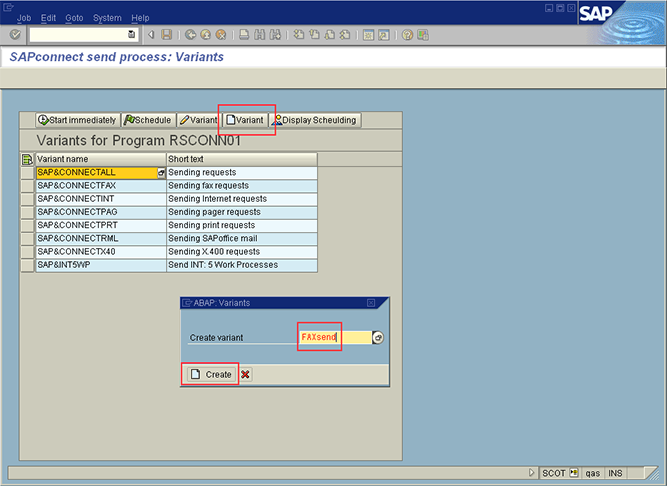Image resolution: width=667 pixels, height=486 pixels.
Task: Click the Create variant input field
Action: click(x=335, y=337)
